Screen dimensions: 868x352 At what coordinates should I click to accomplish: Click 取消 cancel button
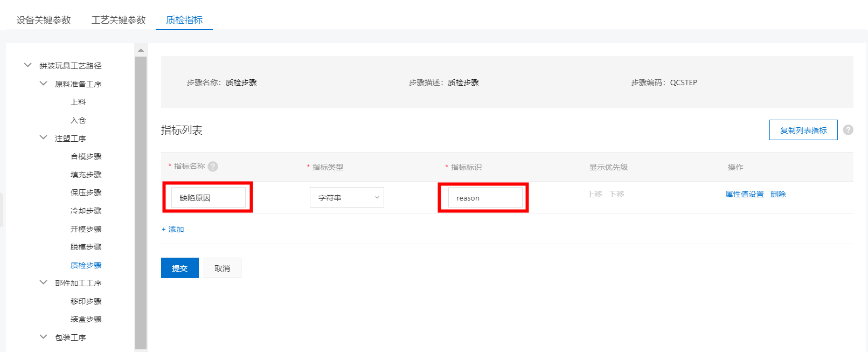pos(223,268)
